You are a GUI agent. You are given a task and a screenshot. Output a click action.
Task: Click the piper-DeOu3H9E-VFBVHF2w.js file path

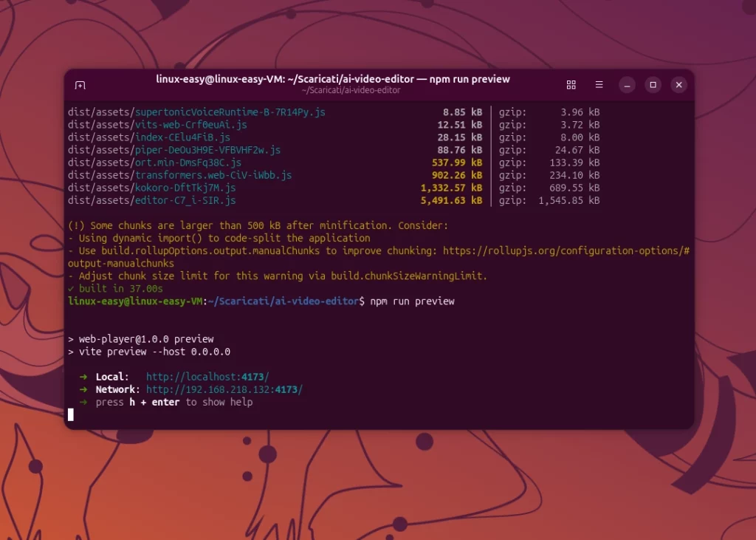coord(174,150)
